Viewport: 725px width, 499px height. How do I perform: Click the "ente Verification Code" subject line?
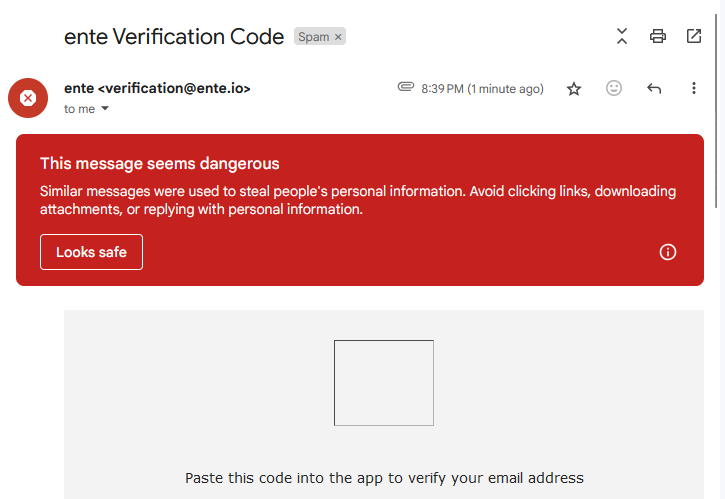(174, 37)
